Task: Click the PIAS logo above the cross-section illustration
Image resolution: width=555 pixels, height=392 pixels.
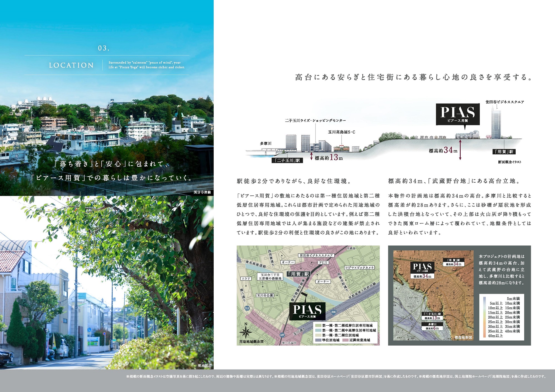Action: [458, 114]
